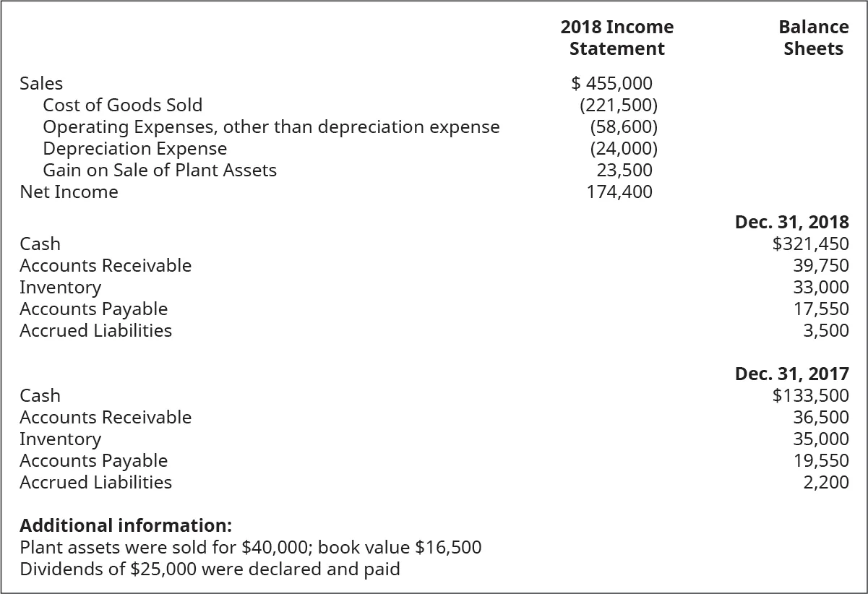This screenshot has width=868, height=594.
Task: Click the Dec. 31, 2018 heading
Action: tap(791, 223)
